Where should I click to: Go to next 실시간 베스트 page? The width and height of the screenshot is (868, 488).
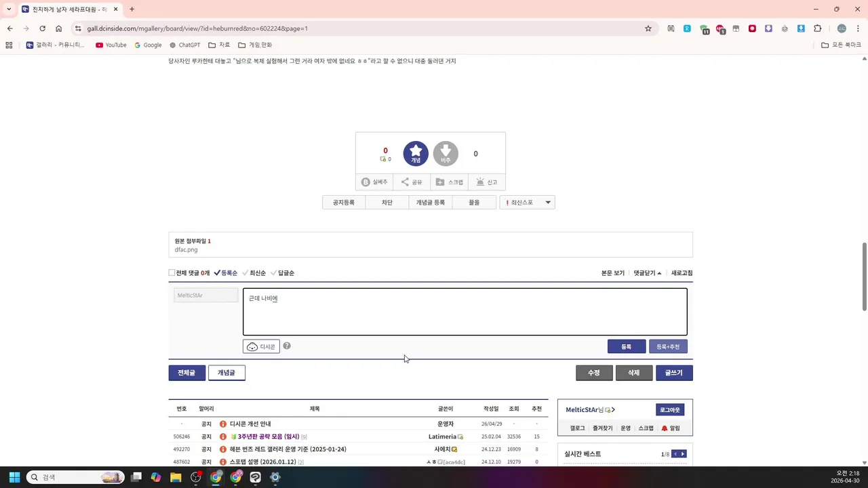[x=683, y=454]
